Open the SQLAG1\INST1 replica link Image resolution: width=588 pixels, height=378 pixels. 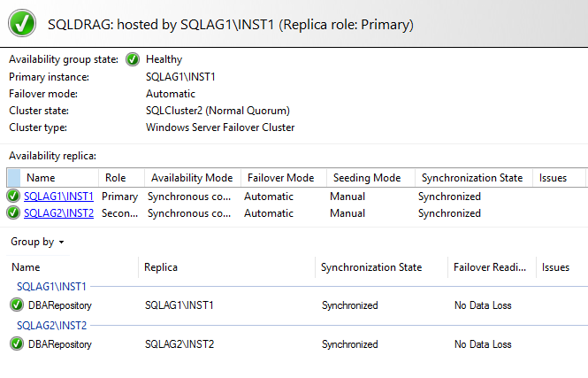(x=58, y=197)
